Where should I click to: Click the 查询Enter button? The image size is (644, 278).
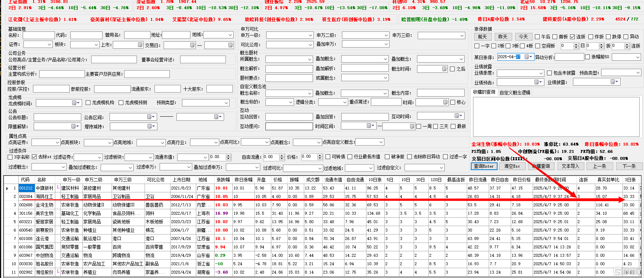click(x=484, y=166)
